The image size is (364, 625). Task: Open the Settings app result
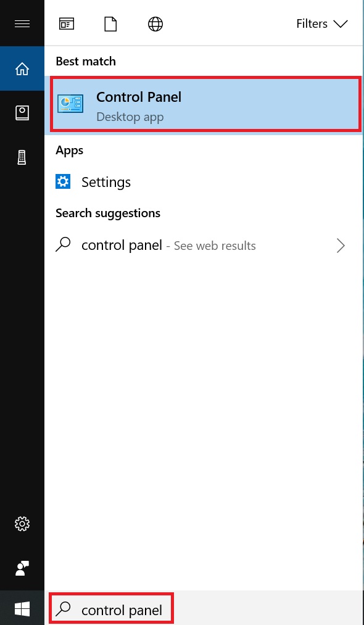204,182
